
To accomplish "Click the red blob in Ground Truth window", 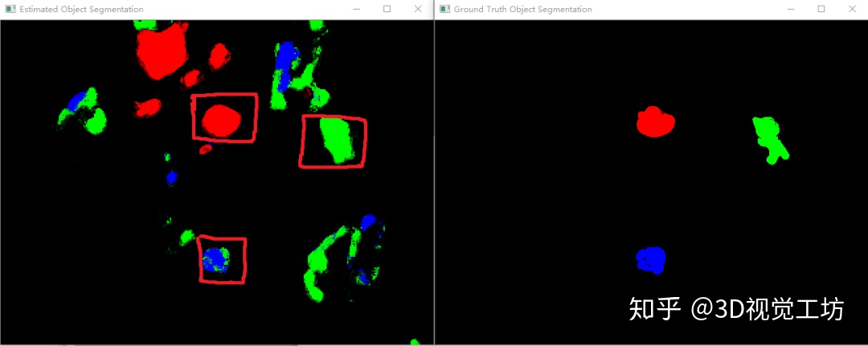I will click(656, 121).
